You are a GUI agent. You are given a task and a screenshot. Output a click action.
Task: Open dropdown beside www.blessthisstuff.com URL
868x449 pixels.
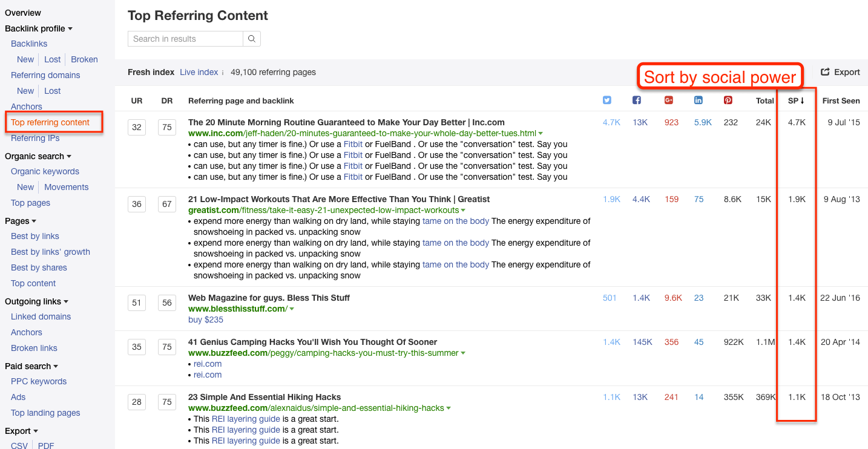pyautogui.click(x=292, y=309)
